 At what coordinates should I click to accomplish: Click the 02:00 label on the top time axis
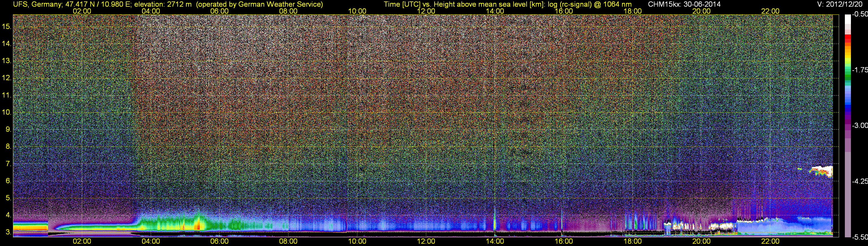(x=82, y=11)
